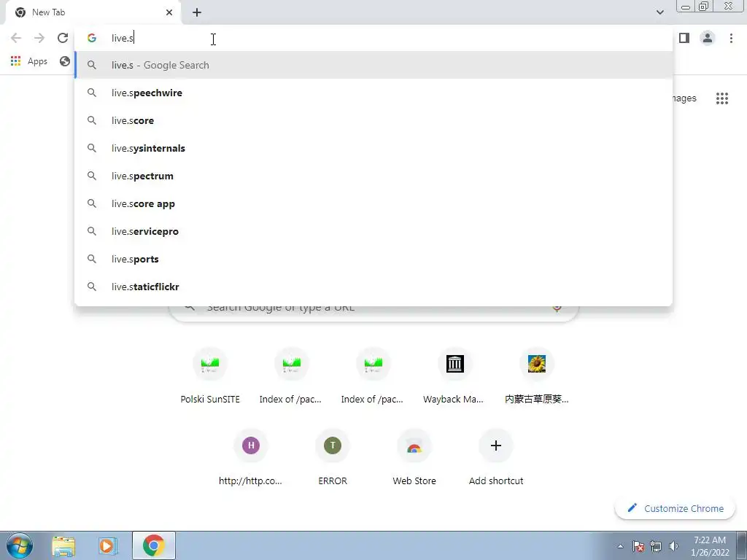Screen dimensions: 747x560
Task: Click the globe bookmark icon
Action: (65, 61)
